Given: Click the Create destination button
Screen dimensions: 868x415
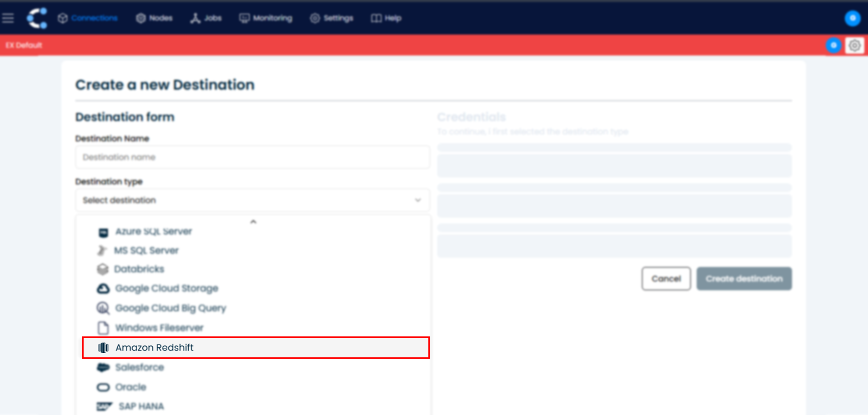Looking at the screenshot, I should [x=743, y=279].
